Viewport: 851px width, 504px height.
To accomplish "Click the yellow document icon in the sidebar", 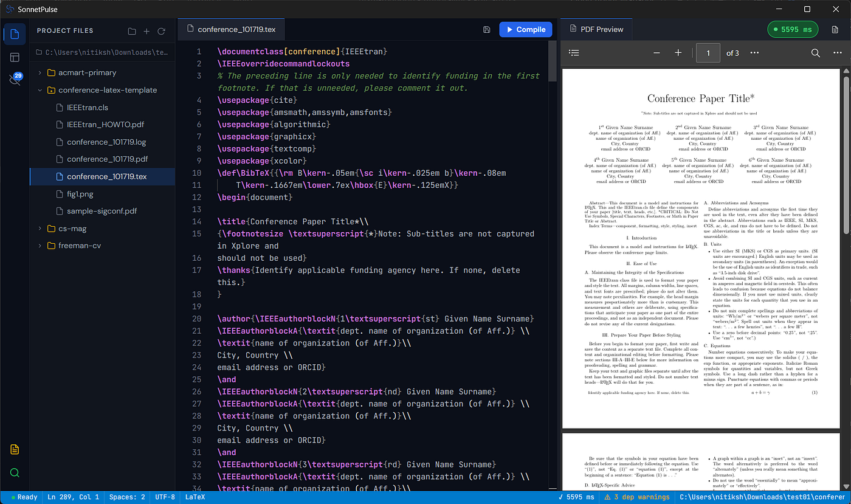I will click(x=15, y=449).
